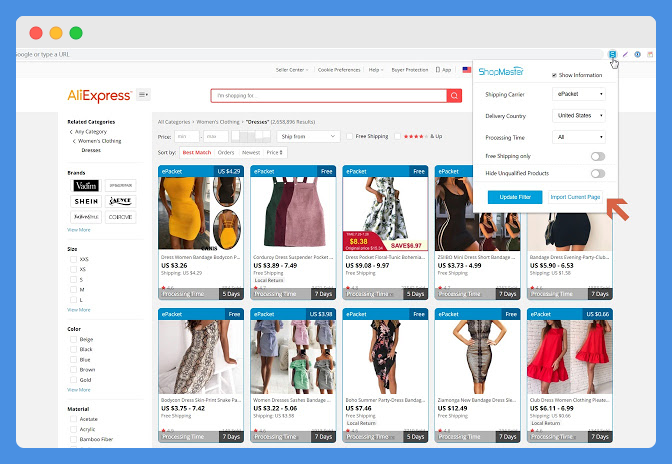Open the Delivery Country United States dropdown
The height and width of the screenshot is (464, 672).
tap(579, 116)
